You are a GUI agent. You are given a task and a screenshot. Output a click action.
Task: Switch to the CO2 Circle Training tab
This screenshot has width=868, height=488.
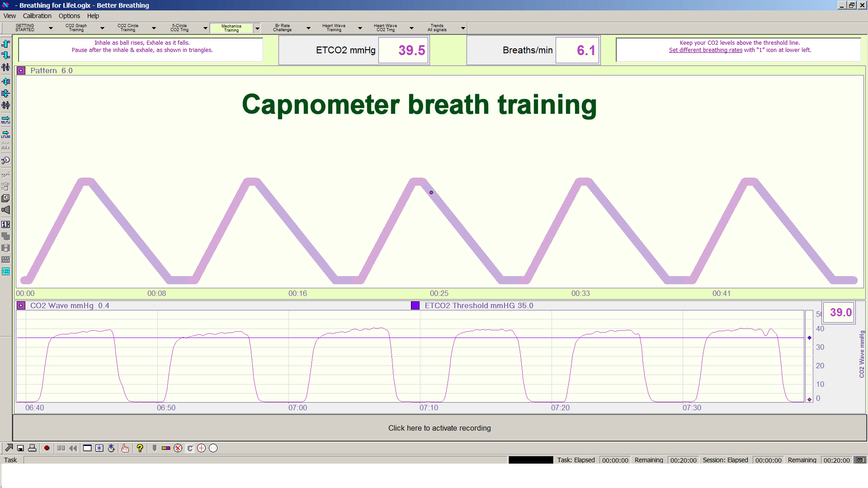128,28
